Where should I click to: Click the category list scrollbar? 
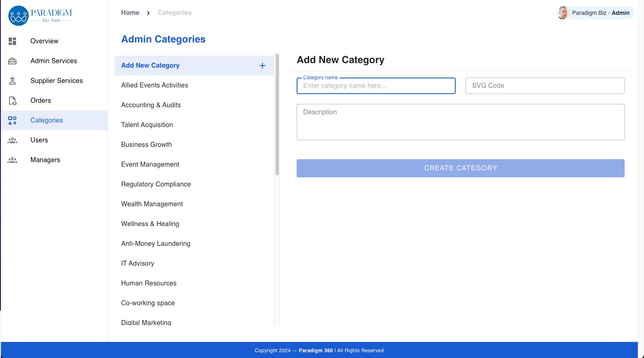[277, 115]
